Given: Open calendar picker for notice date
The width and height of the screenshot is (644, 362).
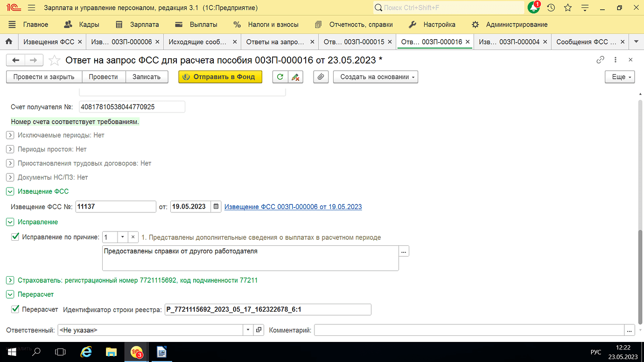Looking at the screenshot, I should click(216, 207).
